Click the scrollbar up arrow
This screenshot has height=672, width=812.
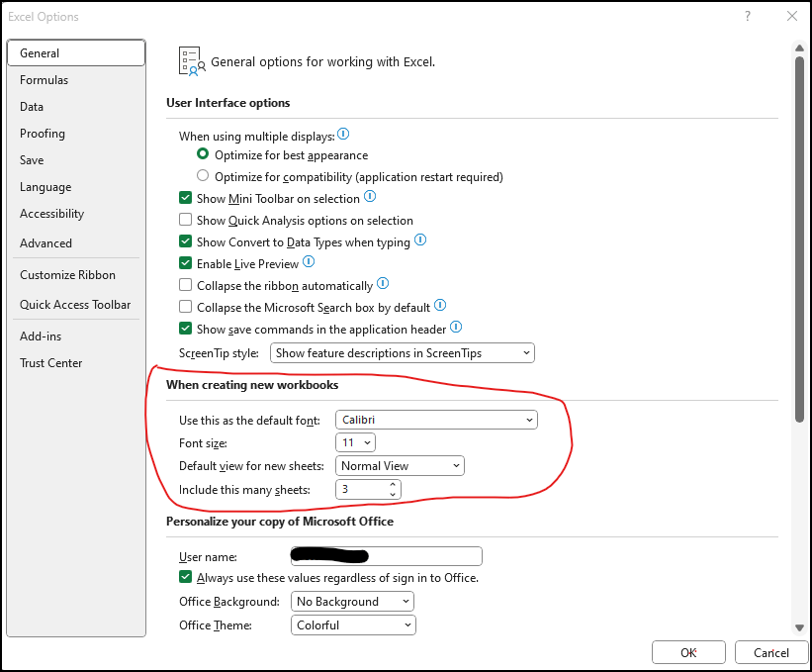pyautogui.click(x=799, y=48)
